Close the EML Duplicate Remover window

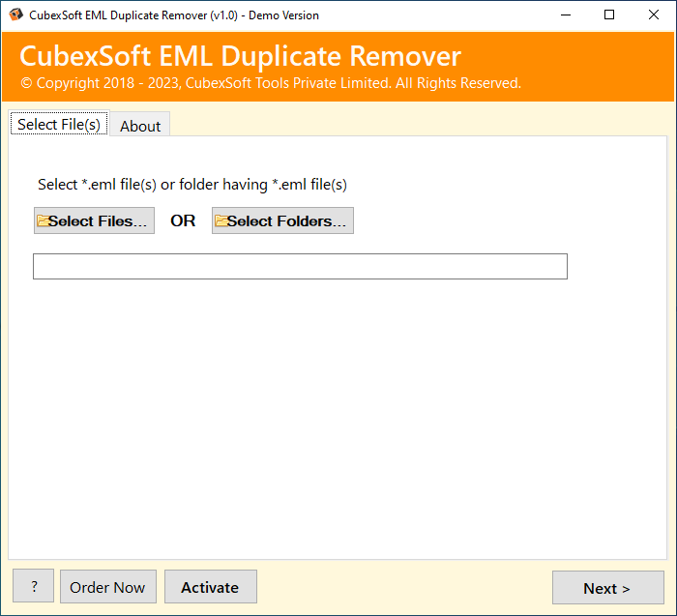coord(653,15)
